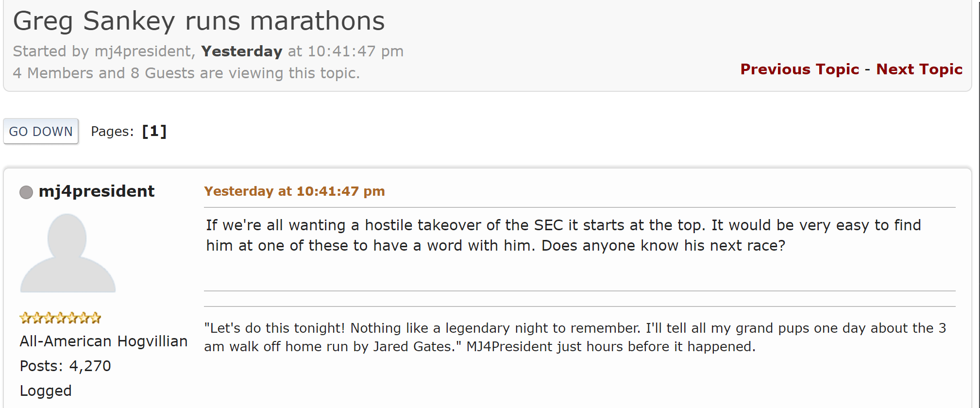The image size is (980, 408).
Task: Open mj4president's profile from post username
Action: [97, 191]
